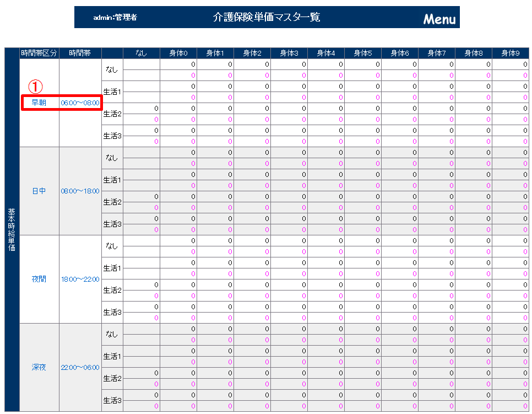Viewport: 532px width, 414px height.
Task: Open the 06:00~08:00 time range link
Action: [80, 103]
